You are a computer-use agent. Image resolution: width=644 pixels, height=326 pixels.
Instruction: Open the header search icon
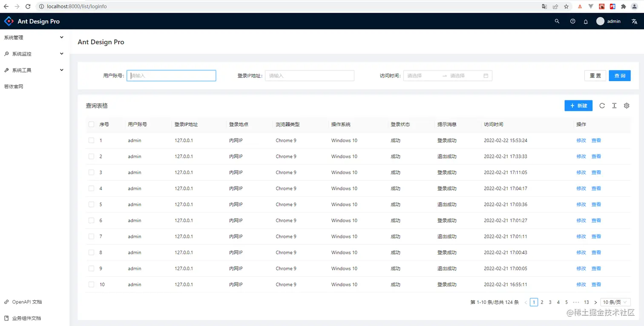click(x=557, y=21)
